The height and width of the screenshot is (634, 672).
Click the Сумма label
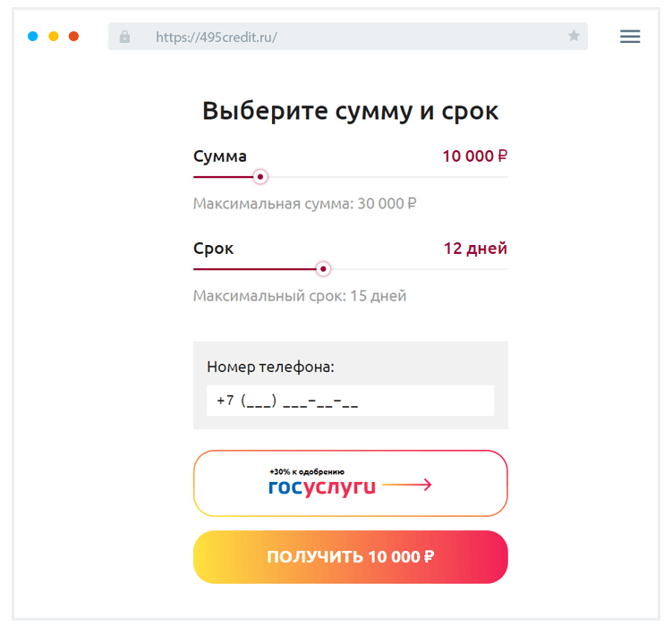click(x=220, y=156)
